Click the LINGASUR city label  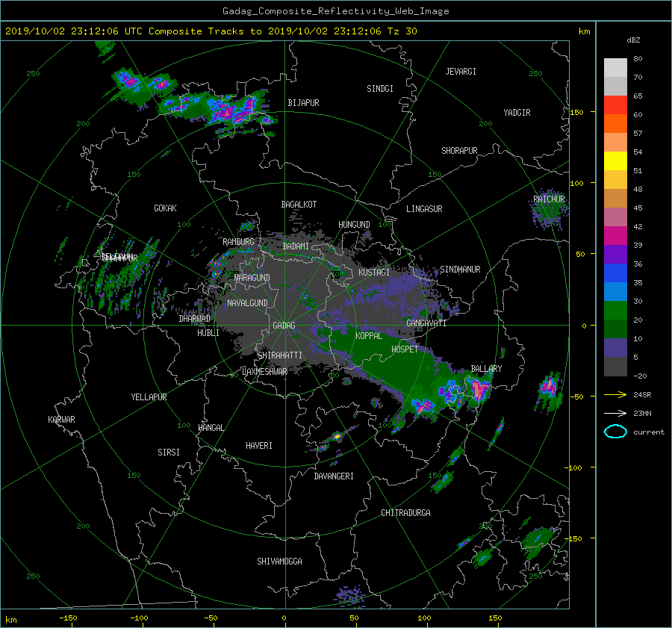(x=424, y=209)
